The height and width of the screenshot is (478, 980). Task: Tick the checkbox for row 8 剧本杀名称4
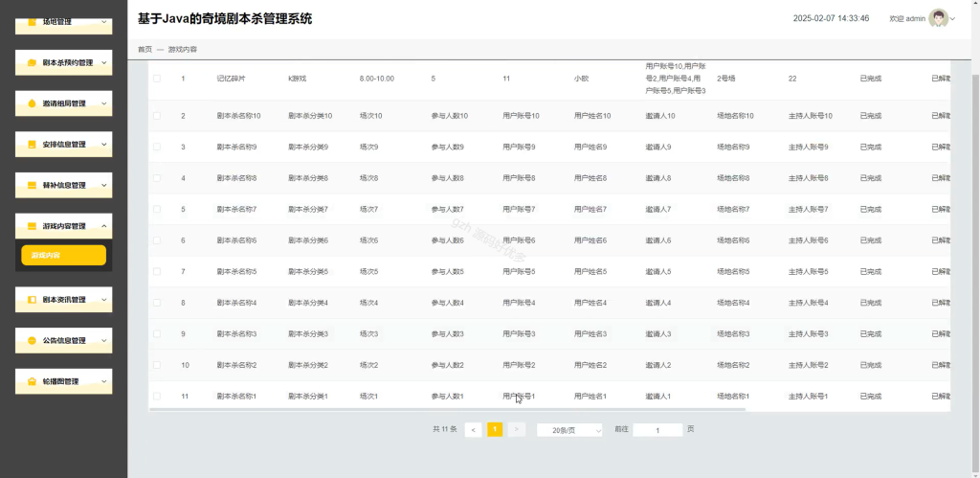(157, 303)
